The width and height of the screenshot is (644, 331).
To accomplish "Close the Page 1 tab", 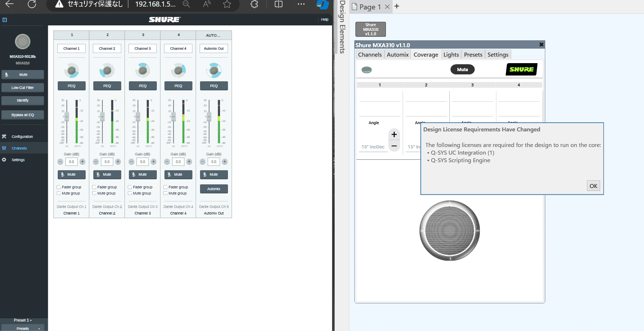I will [x=387, y=7].
